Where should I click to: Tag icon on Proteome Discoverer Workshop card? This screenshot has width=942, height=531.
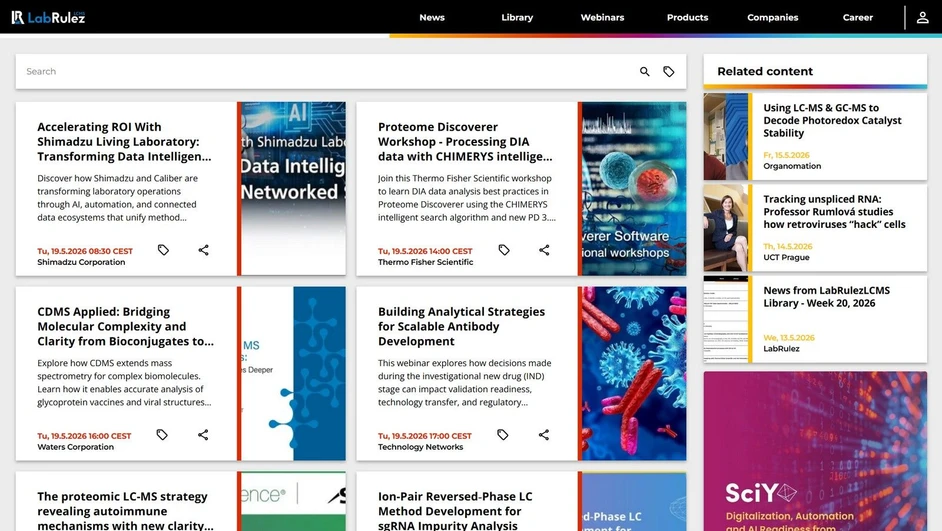(504, 250)
